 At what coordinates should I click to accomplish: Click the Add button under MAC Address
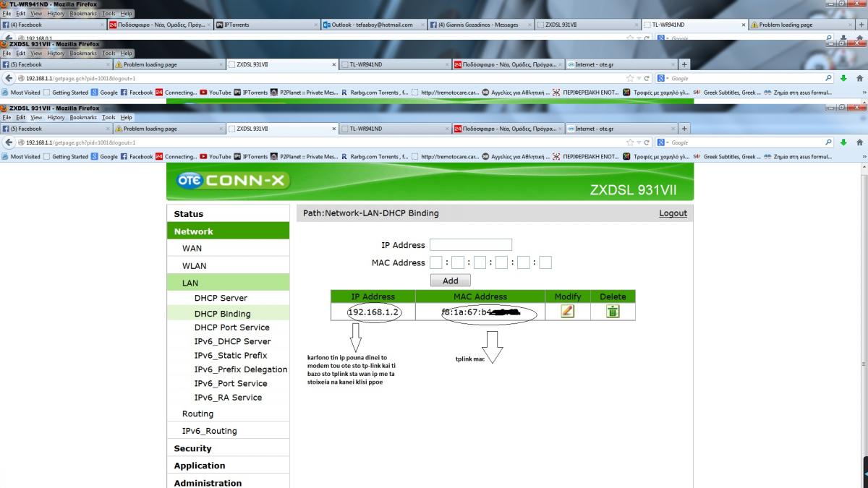click(x=450, y=280)
